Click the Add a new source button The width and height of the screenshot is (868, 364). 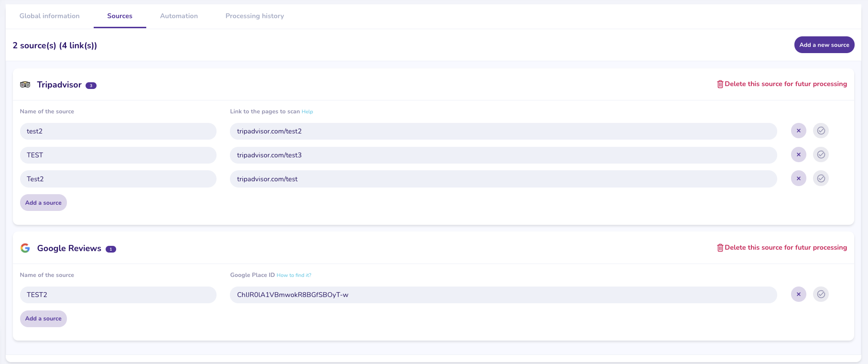(825, 45)
